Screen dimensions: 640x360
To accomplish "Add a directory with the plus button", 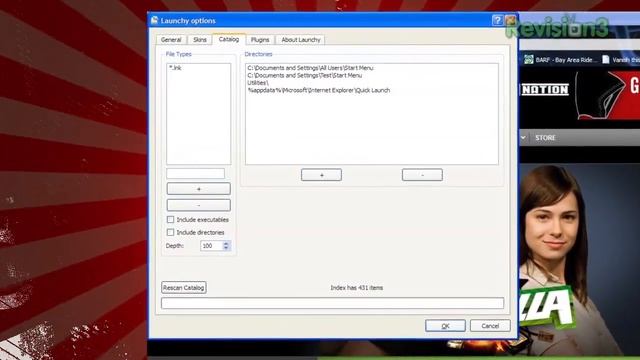I will coord(322,175).
